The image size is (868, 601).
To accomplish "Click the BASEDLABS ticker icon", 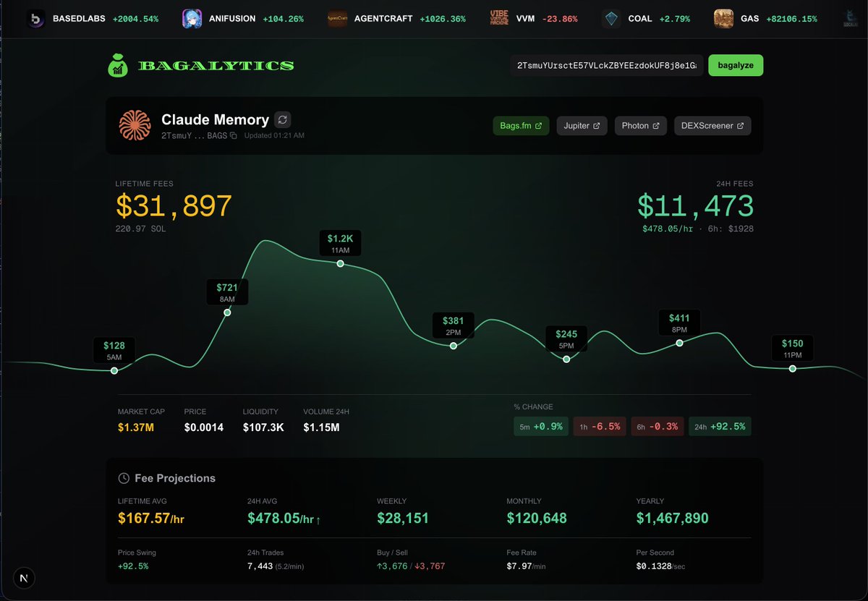I will pos(36,19).
